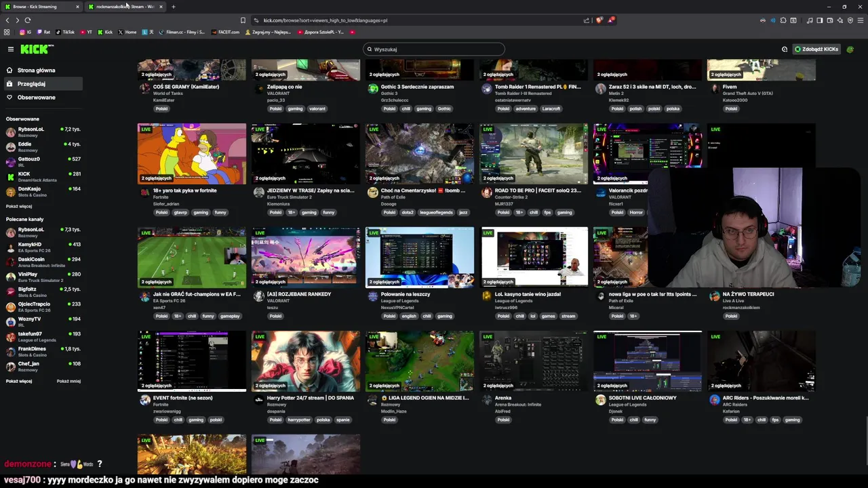Reload the page with the refresh icon
This screenshot has height=488, width=868.
coord(27,20)
